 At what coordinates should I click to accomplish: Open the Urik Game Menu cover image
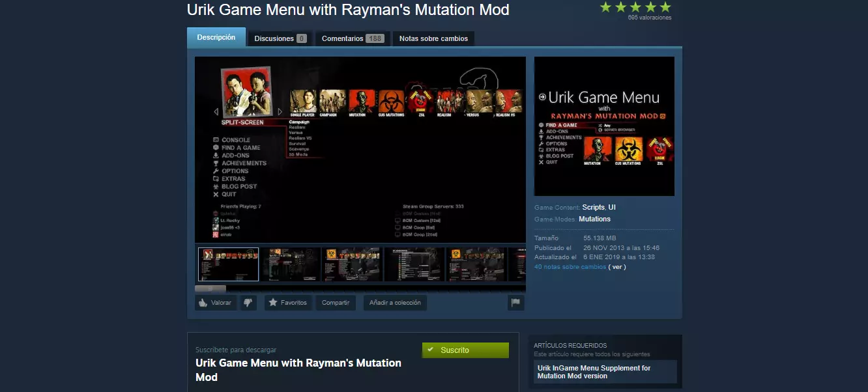click(604, 126)
